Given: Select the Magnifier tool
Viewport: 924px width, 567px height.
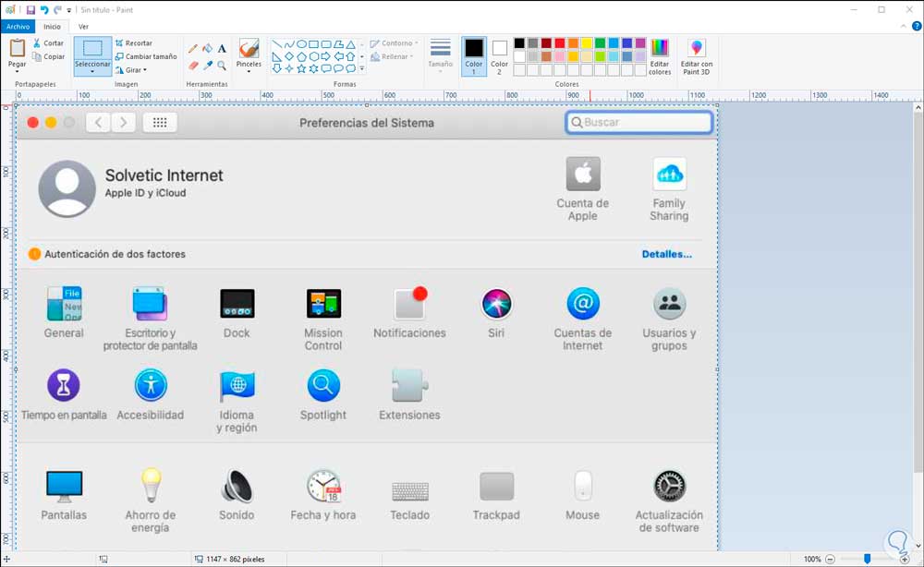Looking at the screenshot, I should click(222, 66).
